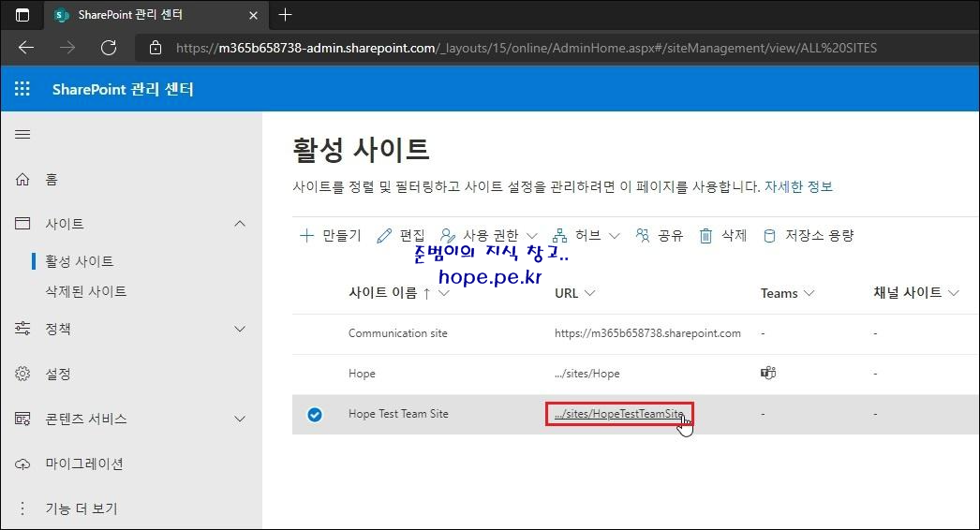Viewport: 980px width, 530px height.
Task: Open the URL column filter dropdown
Action: tap(589, 293)
